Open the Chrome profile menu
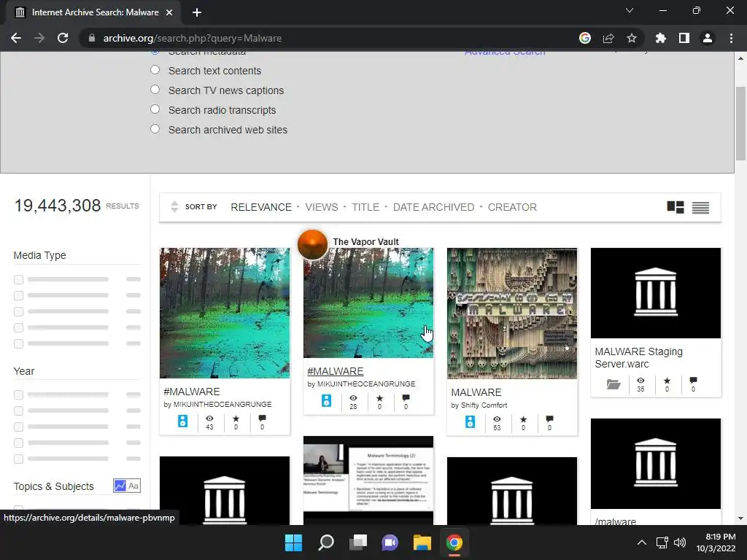The image size is (747, 560). point(708,38)
